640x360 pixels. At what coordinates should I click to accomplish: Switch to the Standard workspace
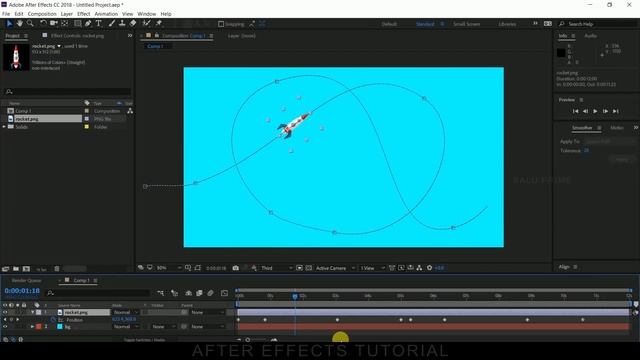[x=425, y=24]
